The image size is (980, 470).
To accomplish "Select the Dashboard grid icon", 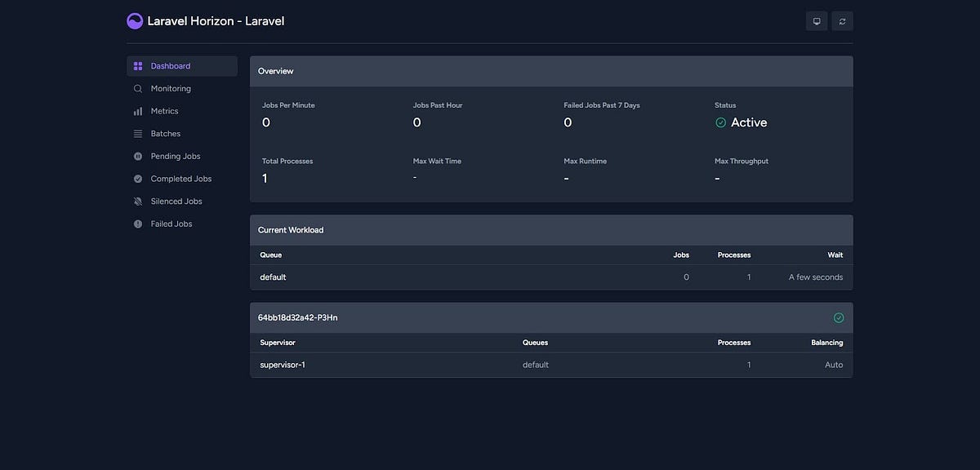I will [x=137, y=65].
